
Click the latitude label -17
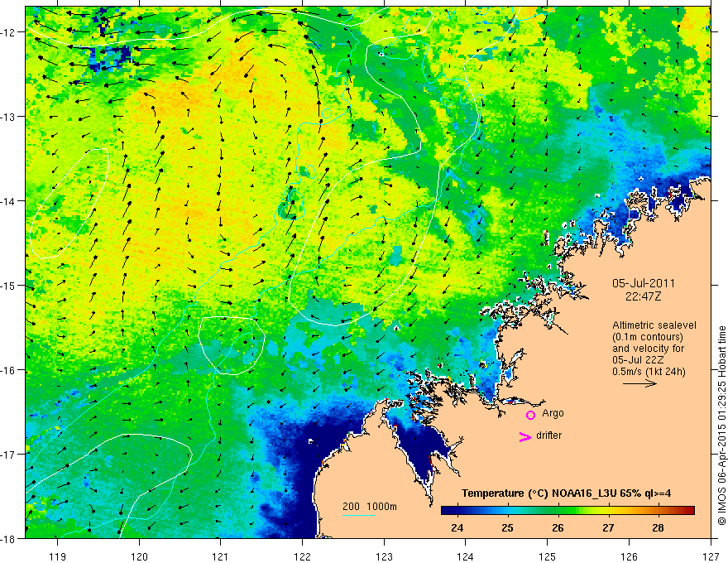tap(9, 455)
